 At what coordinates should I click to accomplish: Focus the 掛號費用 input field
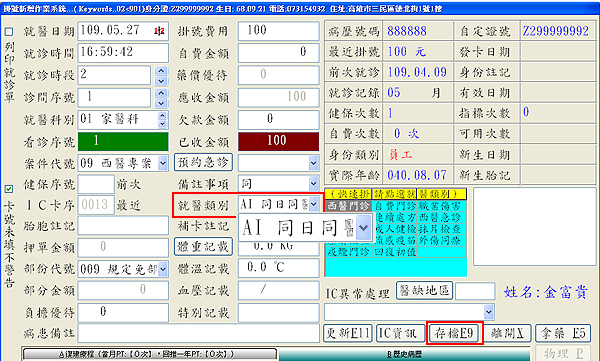(278, 31)
